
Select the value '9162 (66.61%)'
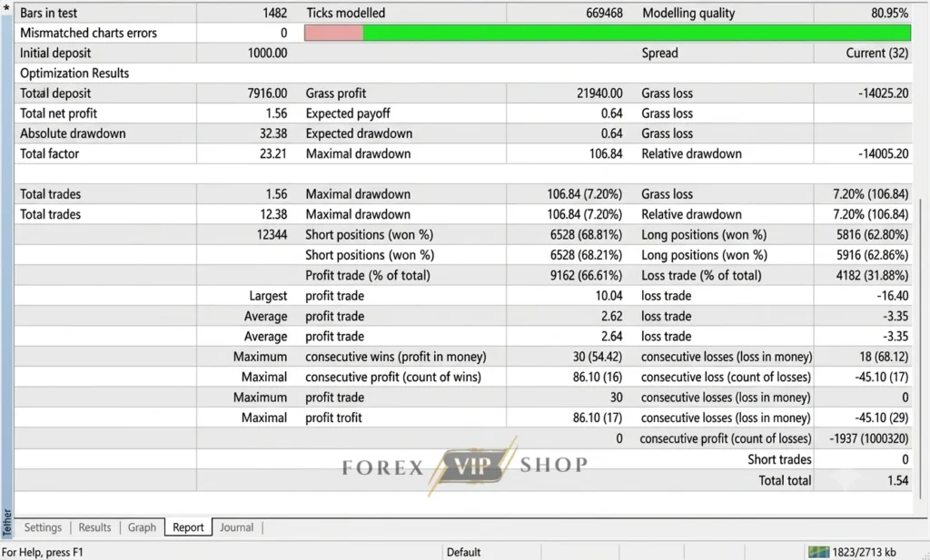point(586,276)
